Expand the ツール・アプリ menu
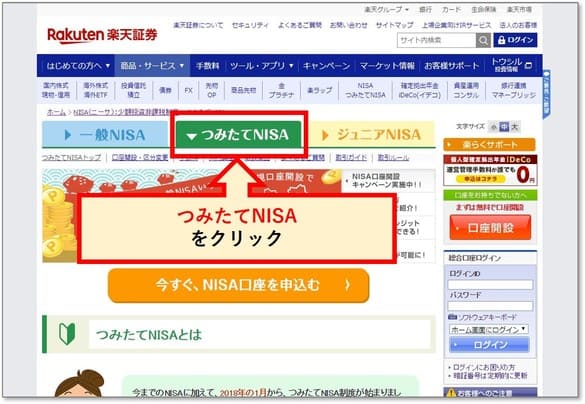The image size is (585, 404). pos(262,66)
